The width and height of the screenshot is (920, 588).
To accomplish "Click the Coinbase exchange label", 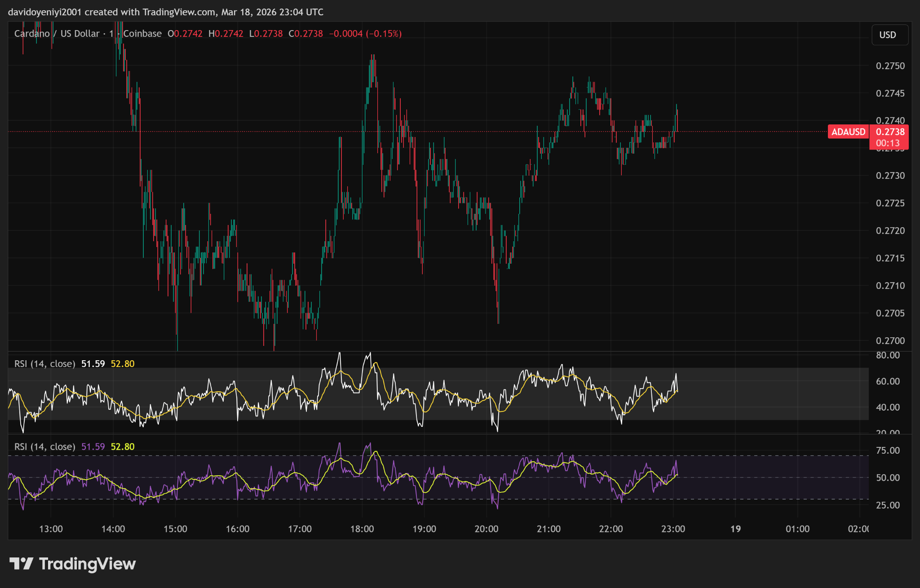I will [x=142, y=34].
